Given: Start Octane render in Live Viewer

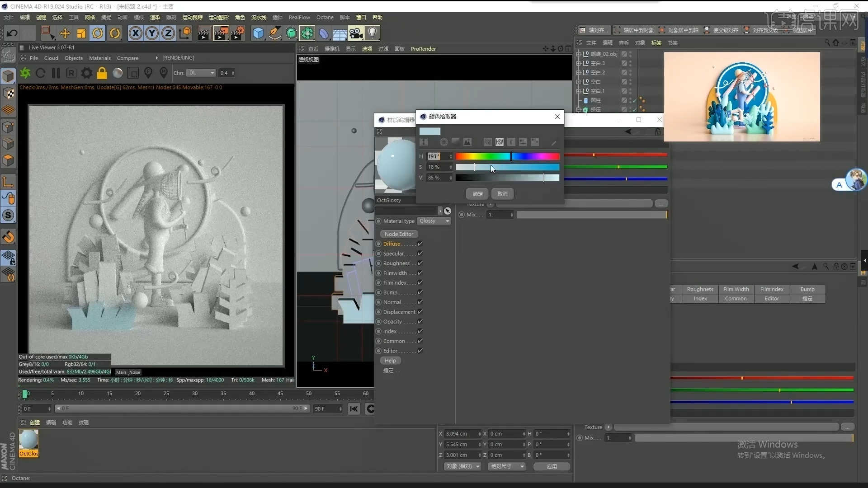Looking at the screenshot, I should pos(25,73).
